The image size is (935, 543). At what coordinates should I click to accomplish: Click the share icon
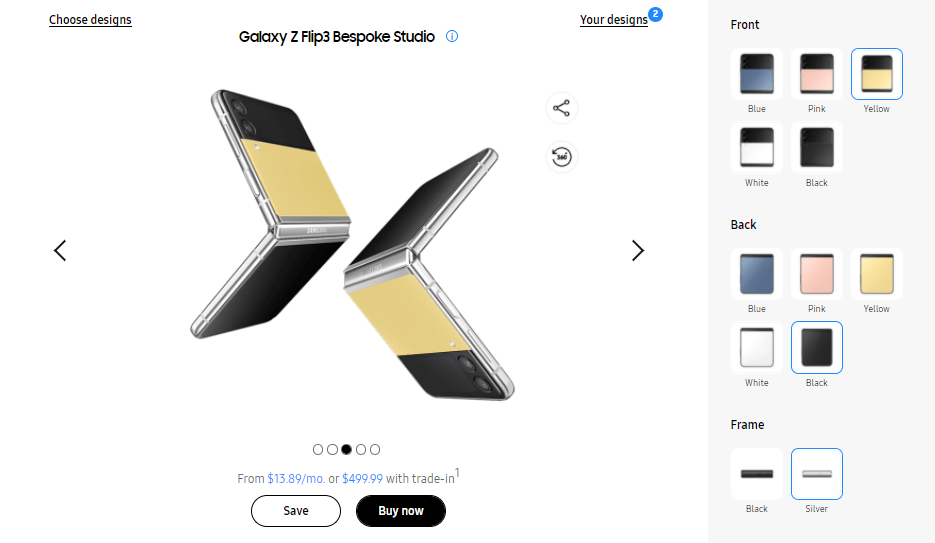pos(562,108)
